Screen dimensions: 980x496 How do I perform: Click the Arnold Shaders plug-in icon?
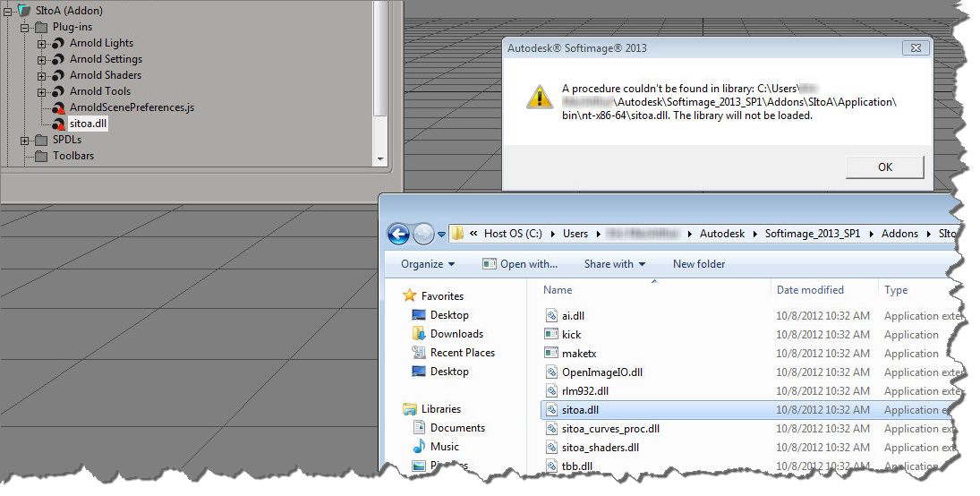(59, 75)
